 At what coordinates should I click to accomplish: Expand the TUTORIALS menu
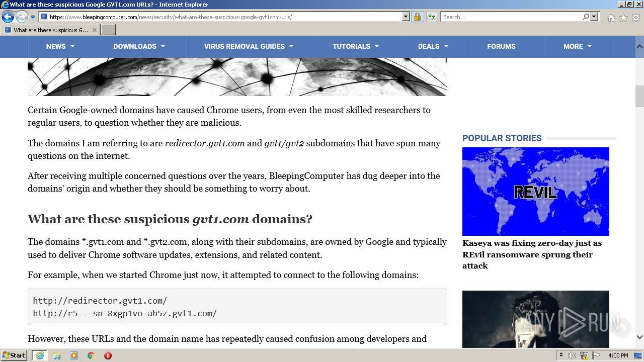[x=356, y=46]
